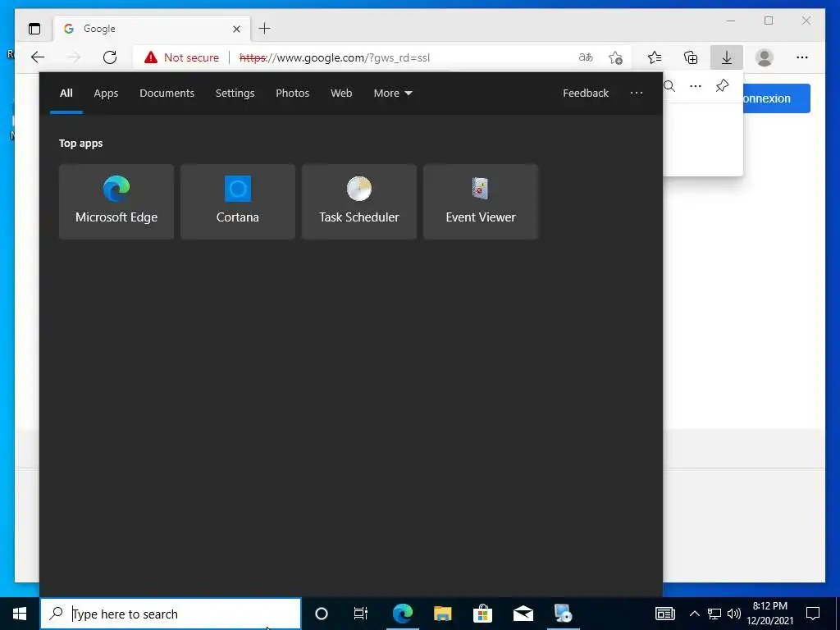The image size is (840, 630).
Task: Open Mail app from taskbar
Action: pyautogui.click(x=523, y=614)
